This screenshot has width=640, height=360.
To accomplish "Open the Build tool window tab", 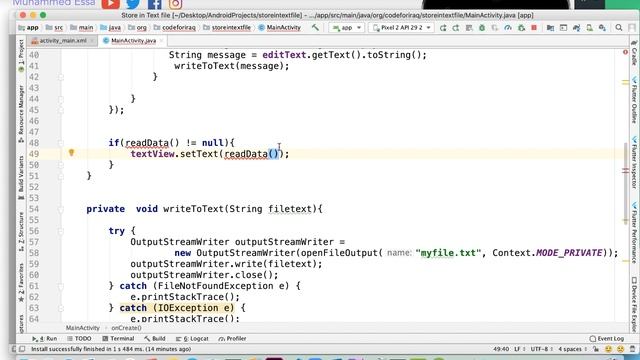I will tap(155, 338).
